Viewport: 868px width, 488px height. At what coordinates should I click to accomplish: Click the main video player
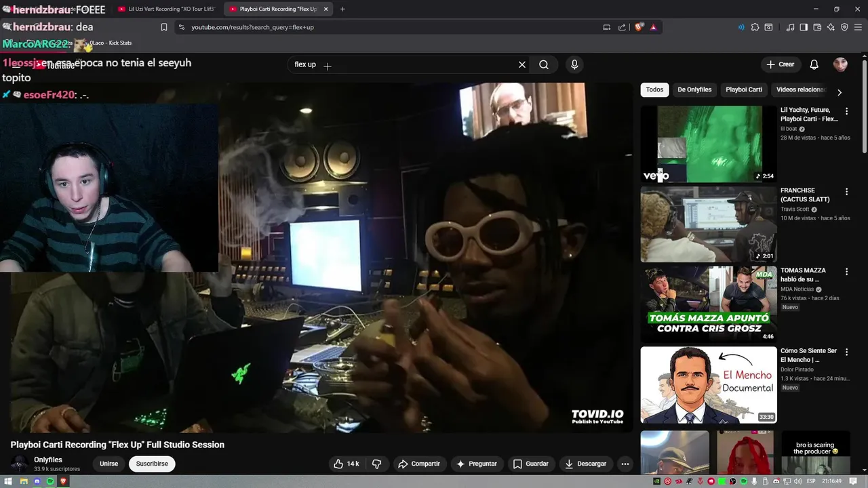(x=321, y=258)
